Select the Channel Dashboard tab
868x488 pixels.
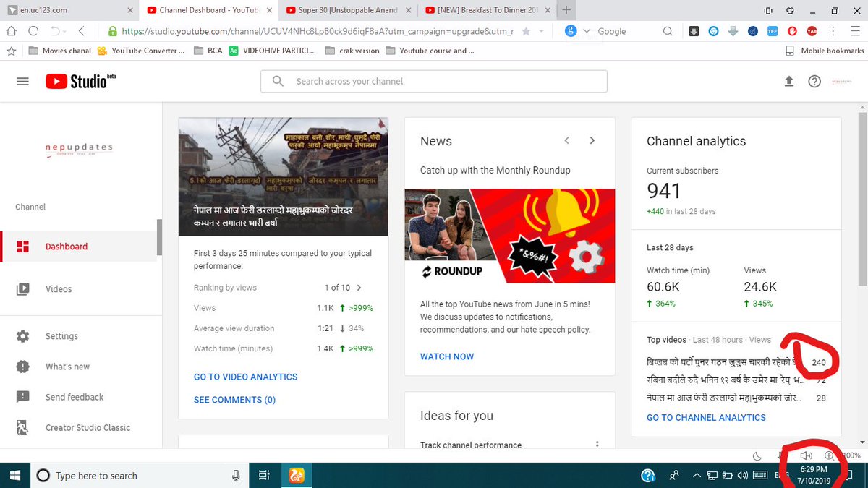tap(210, 10)
